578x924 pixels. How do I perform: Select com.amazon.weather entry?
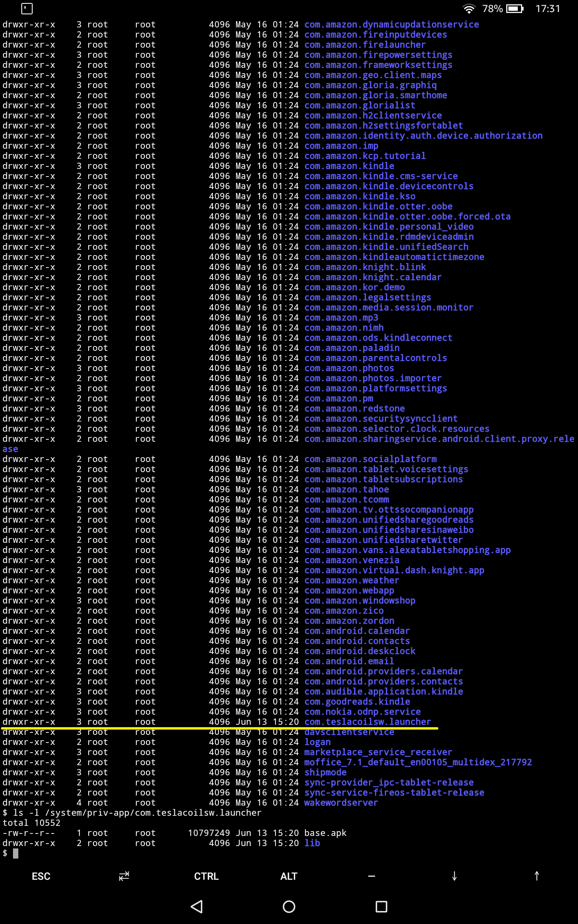(x=352, y=580)
